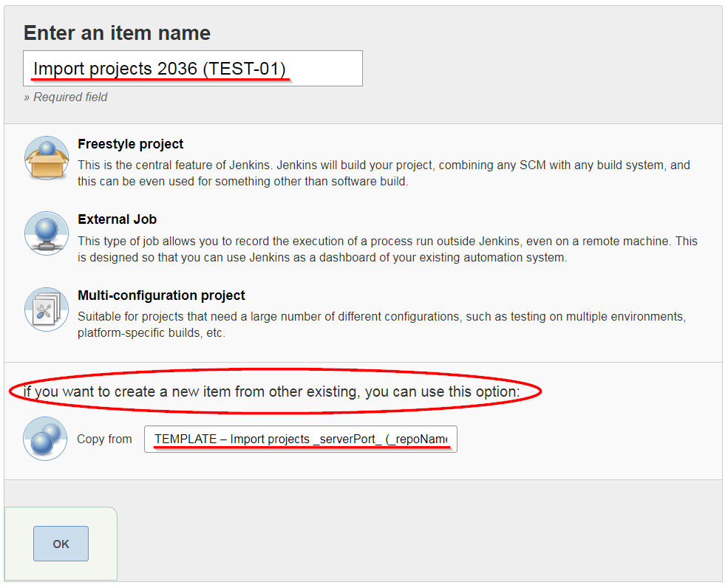Click the Freestyle project heading

click(x=130, y=144)
